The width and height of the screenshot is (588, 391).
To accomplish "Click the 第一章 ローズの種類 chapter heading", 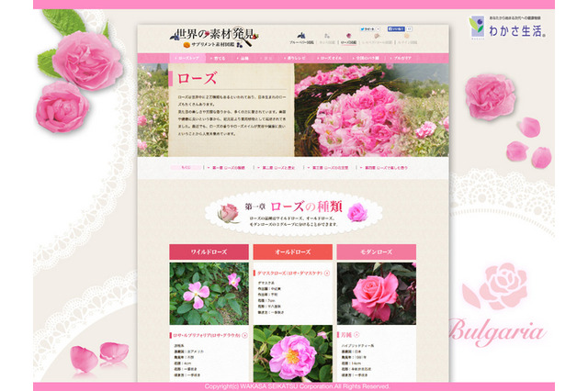I will point(293,207).
